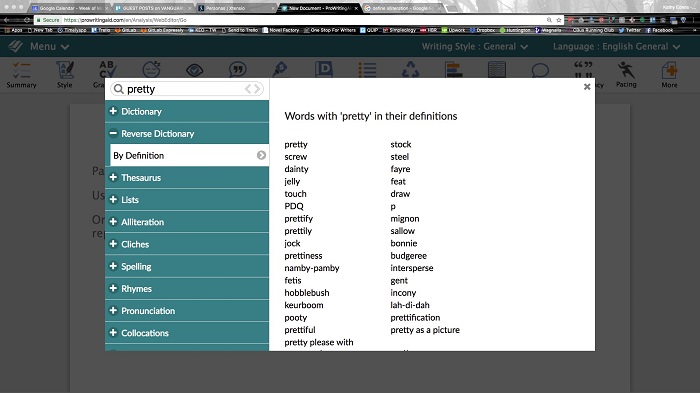Expand the Lists section
Viewport: 700px width, 393px height.
pyautogui.click(x=187, y=200)
